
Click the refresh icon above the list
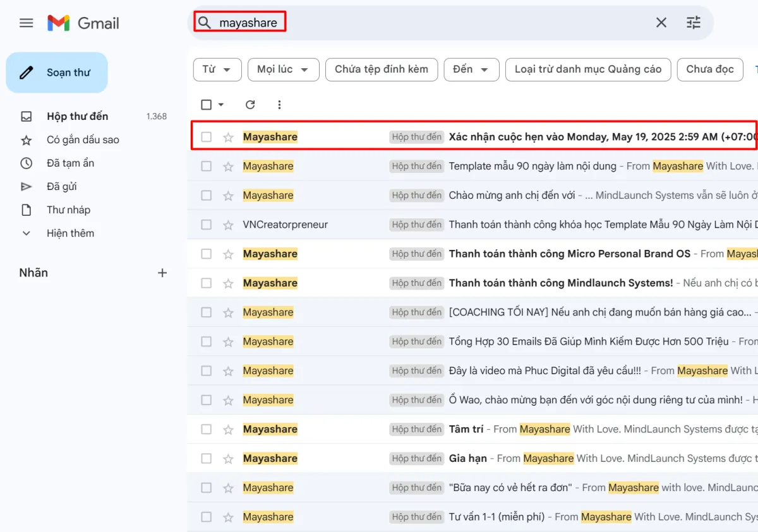[x=250, y=105]
